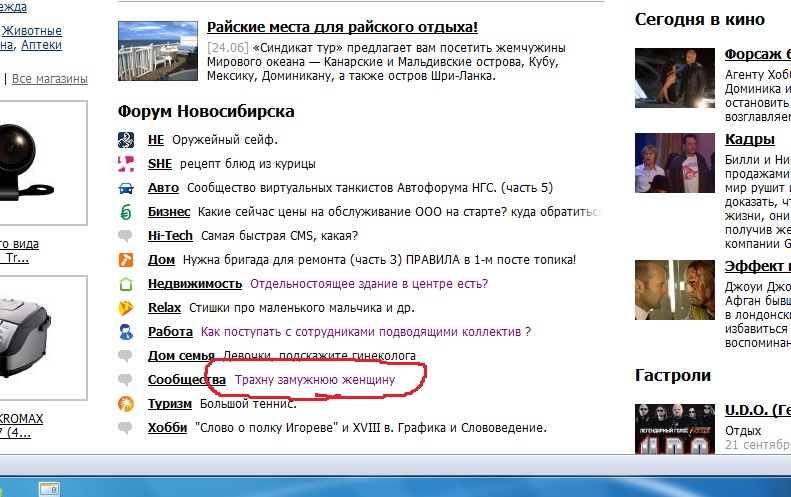
Task: Click the green Бизнес forum icon
Action: tap(126, 212)
